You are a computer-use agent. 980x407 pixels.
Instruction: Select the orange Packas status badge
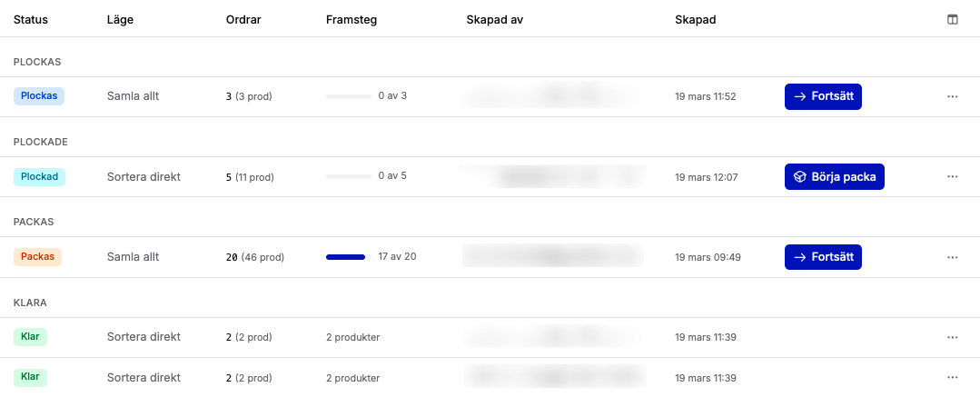pos(38,257)
